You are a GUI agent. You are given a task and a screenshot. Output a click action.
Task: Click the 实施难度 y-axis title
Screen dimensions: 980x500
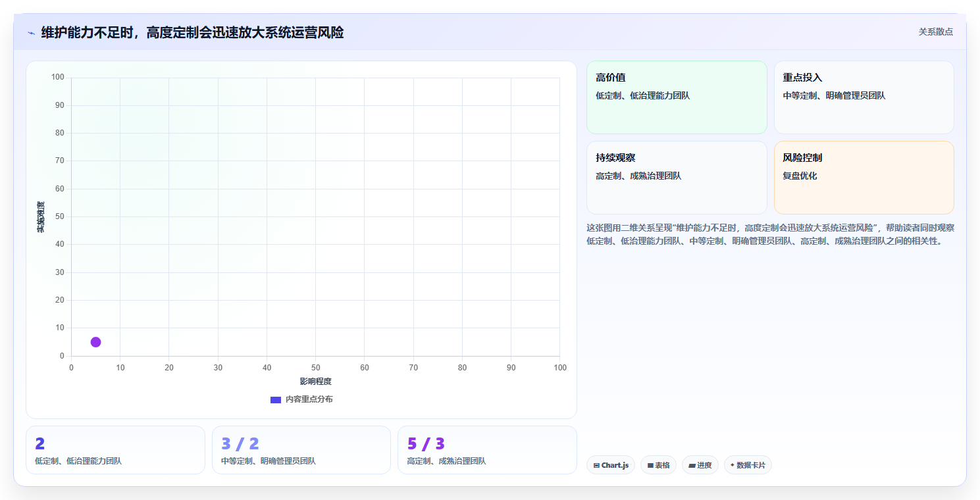[41, 217]
